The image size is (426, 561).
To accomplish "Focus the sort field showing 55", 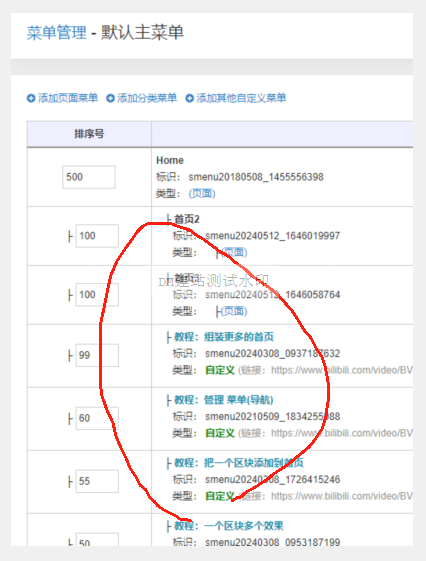I will (97, 481).
